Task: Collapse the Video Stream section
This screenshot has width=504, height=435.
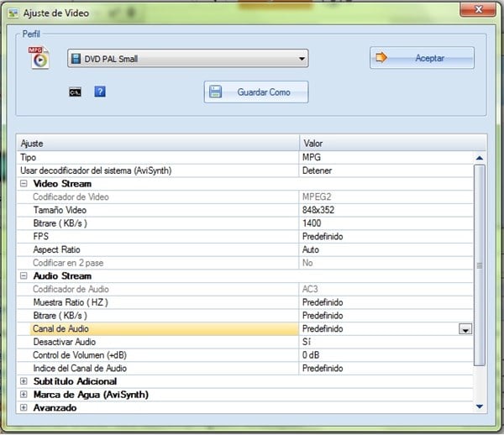Action: tap(24, 184)
